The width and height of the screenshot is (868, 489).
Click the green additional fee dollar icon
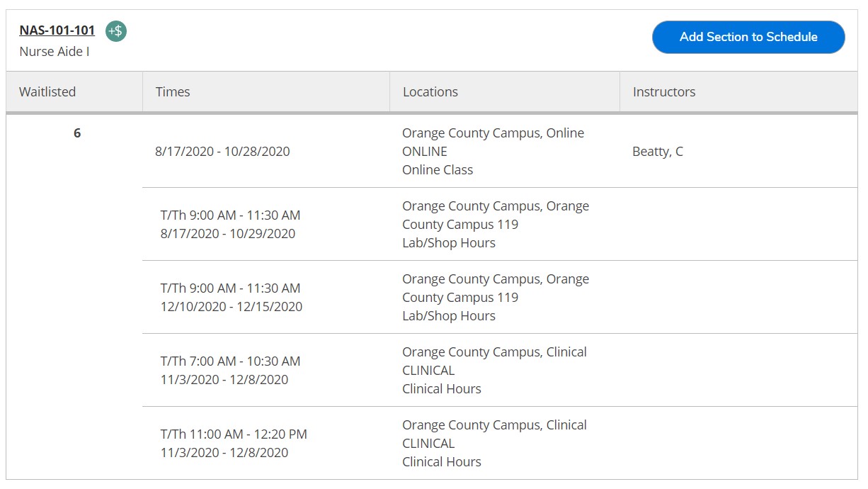click(116, 31)
